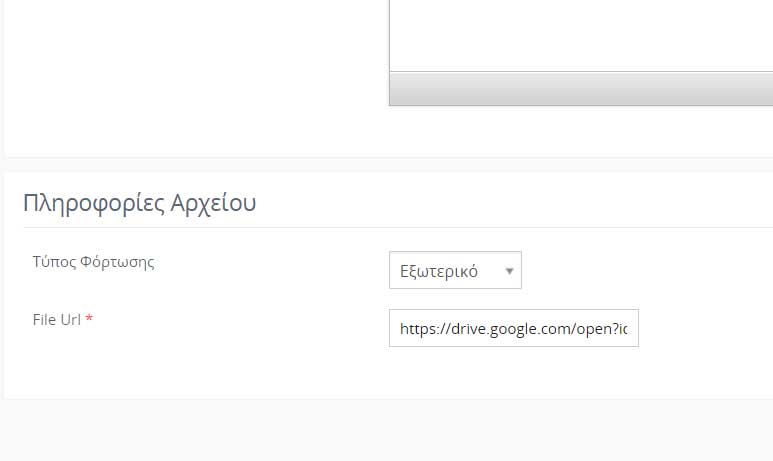Click the Πληροφορίες Αρχείου section heading

(x=140, y=203)
